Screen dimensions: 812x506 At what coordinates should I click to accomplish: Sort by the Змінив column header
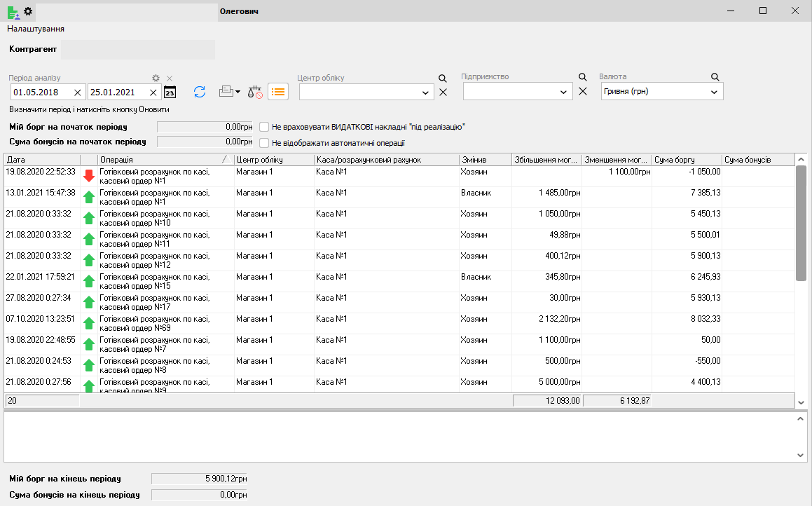click(486, 160)
